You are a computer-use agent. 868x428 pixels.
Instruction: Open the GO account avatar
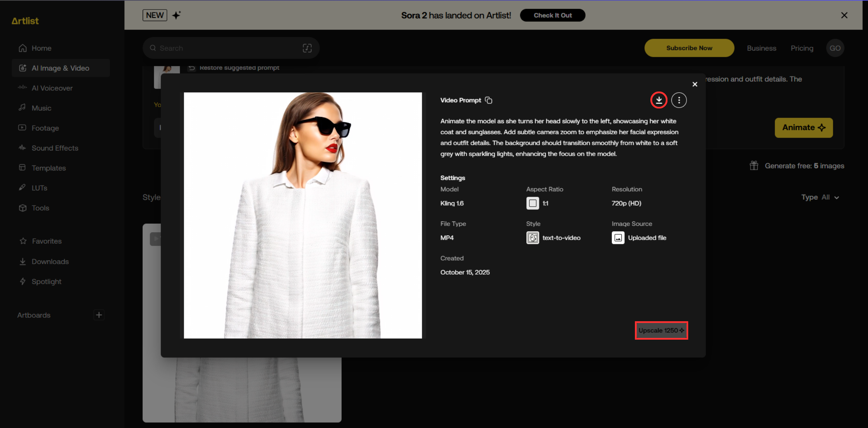click(x=835, y=48)
